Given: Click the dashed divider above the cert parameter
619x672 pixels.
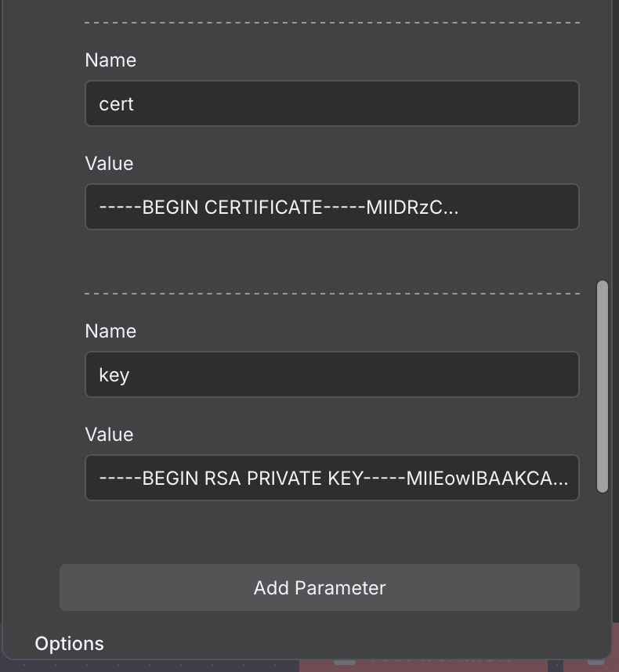Looking at the screenshot, I should click(331, 23).
